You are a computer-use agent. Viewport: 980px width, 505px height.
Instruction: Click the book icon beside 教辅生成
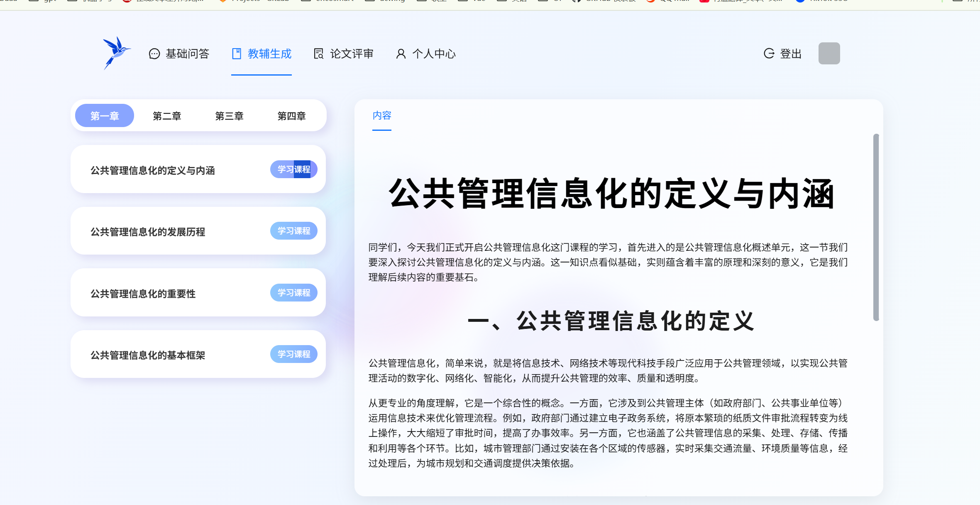tap(236, 54)
